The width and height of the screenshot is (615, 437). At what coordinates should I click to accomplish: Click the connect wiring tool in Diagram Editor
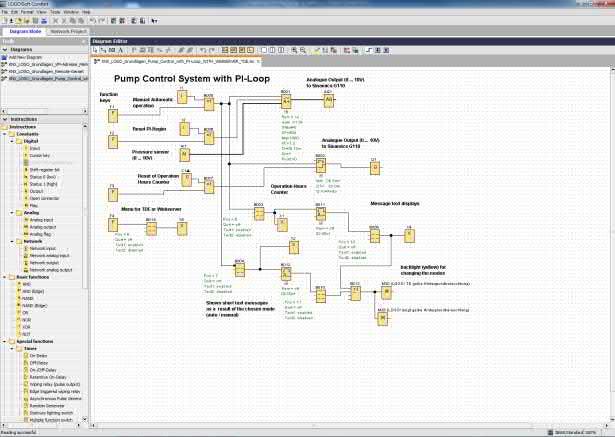click(103, 50)
